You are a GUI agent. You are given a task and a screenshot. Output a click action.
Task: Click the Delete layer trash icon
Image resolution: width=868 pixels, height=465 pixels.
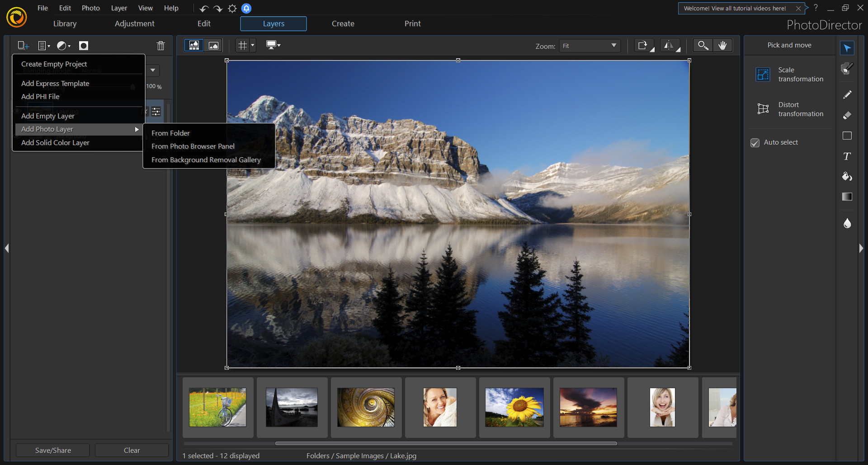[161, 46]
